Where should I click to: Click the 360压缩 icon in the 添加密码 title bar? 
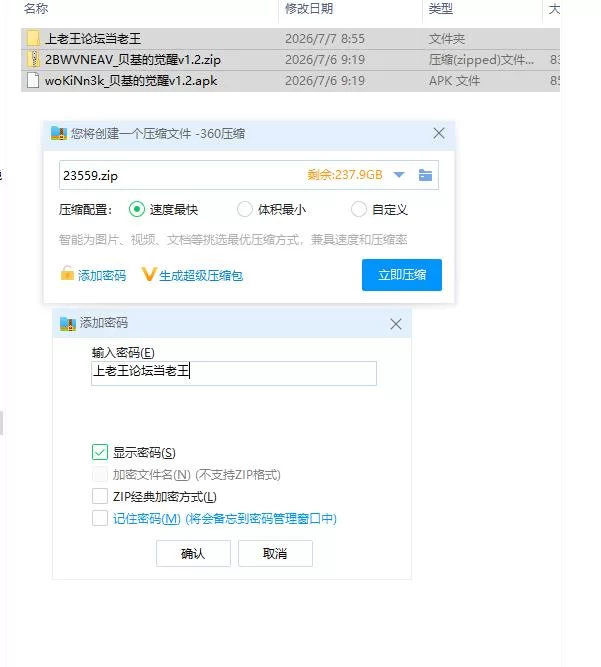point(68,324)
